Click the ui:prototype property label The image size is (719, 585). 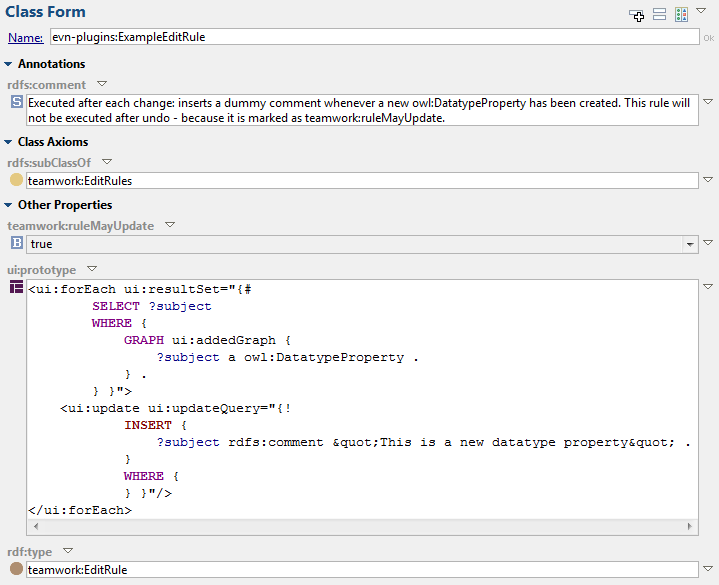(41, 270)
